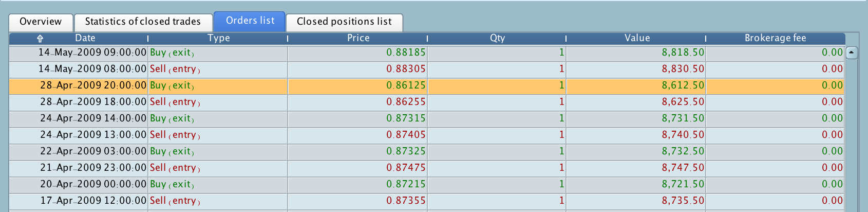Switch to the Overview tab
This screenshot has width=868, height=212.
click(41, 22)
